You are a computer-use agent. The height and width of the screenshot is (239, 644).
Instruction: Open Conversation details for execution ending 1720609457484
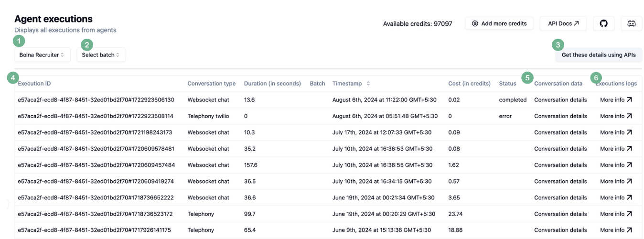click(x=560, y=165)
